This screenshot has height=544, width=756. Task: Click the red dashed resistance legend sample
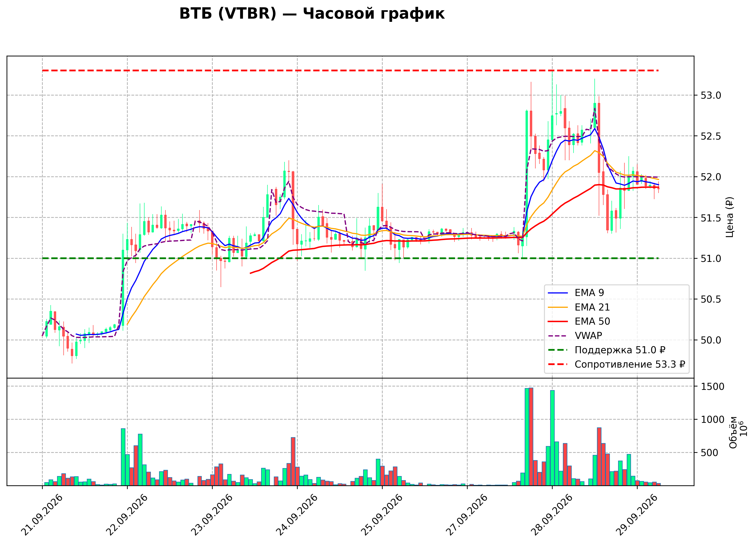pyautogui.click(x=558, y=365)
